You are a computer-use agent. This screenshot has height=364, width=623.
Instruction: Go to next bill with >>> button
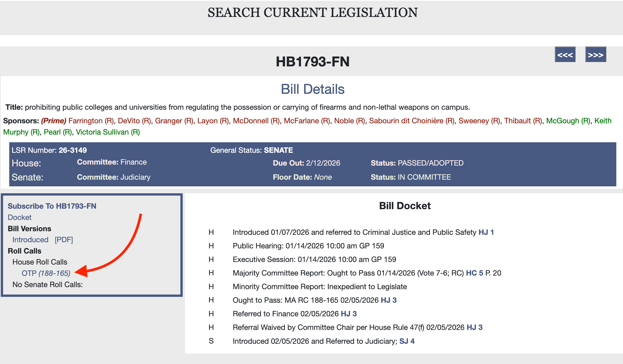coord(595,55)
